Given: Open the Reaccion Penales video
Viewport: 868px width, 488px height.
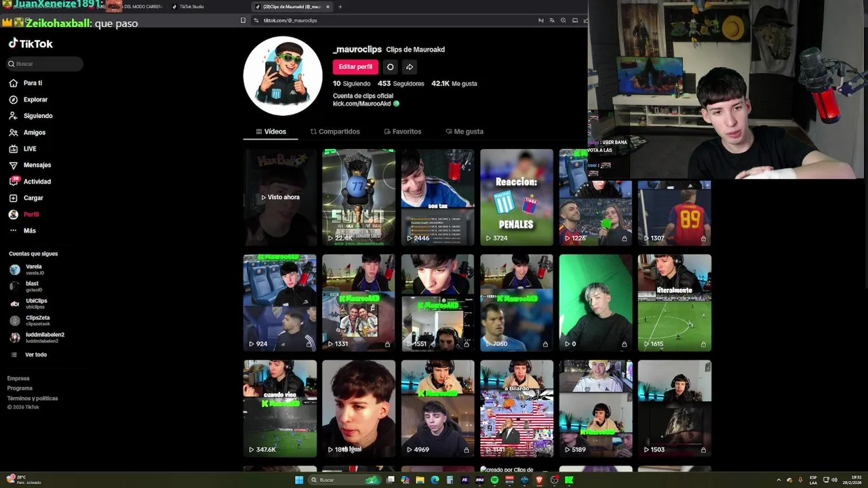Looking at the screenshot, I should [517, 197].
